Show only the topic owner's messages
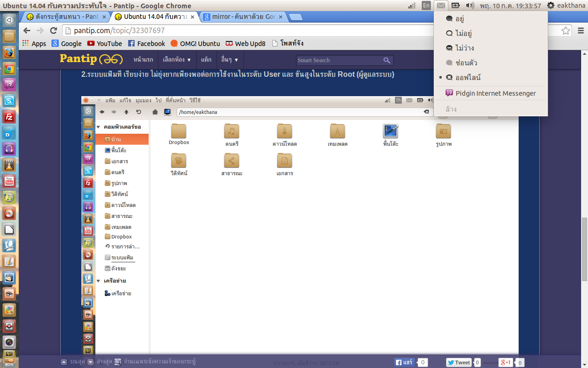588x368 pixels. tap(155, 362)
